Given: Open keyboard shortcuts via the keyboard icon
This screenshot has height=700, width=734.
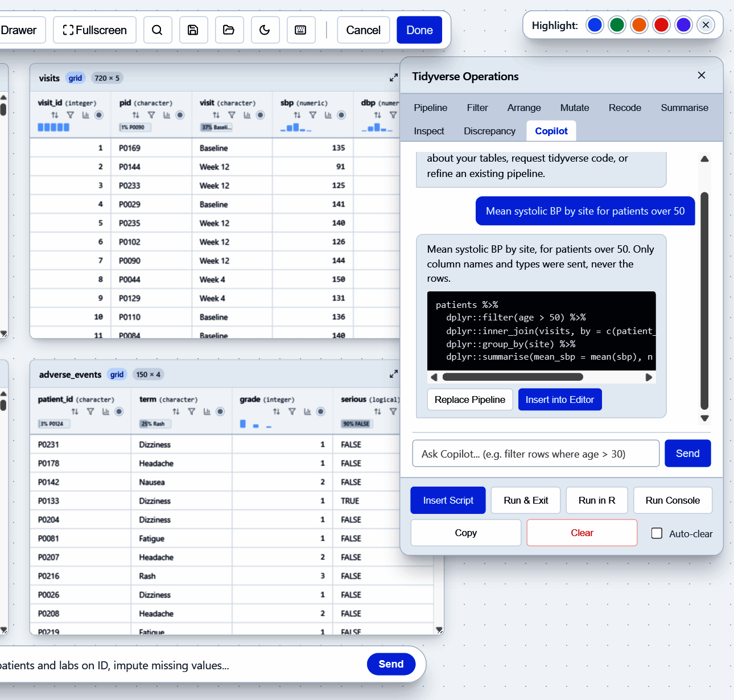Looking at the screenshot, I should 301,30.
